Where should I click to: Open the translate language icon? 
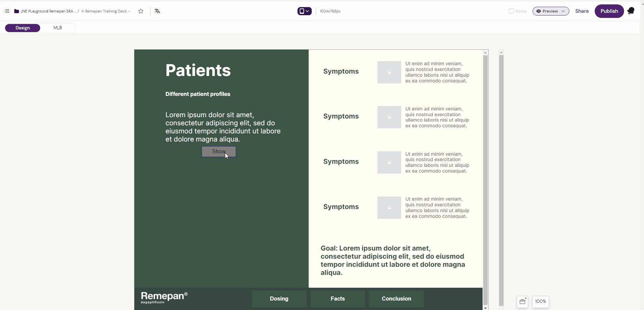tap(157, 11)
